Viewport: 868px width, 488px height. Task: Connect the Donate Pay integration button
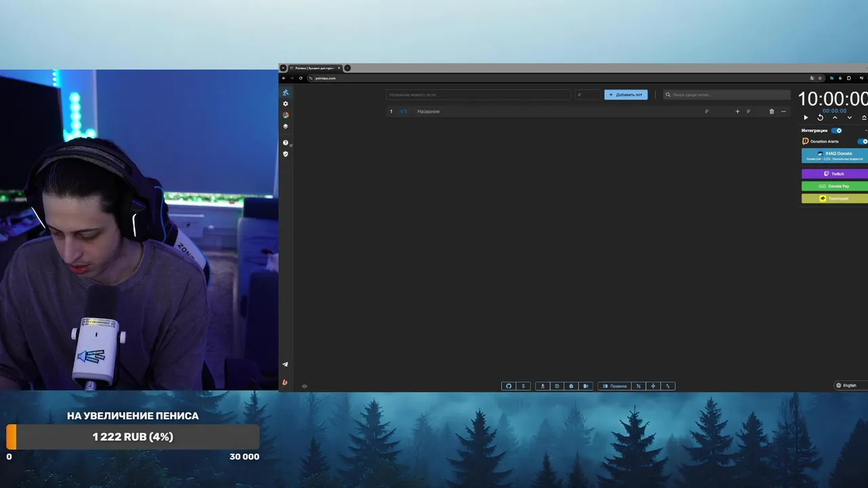pyautogui.click(x=835, y=186)
